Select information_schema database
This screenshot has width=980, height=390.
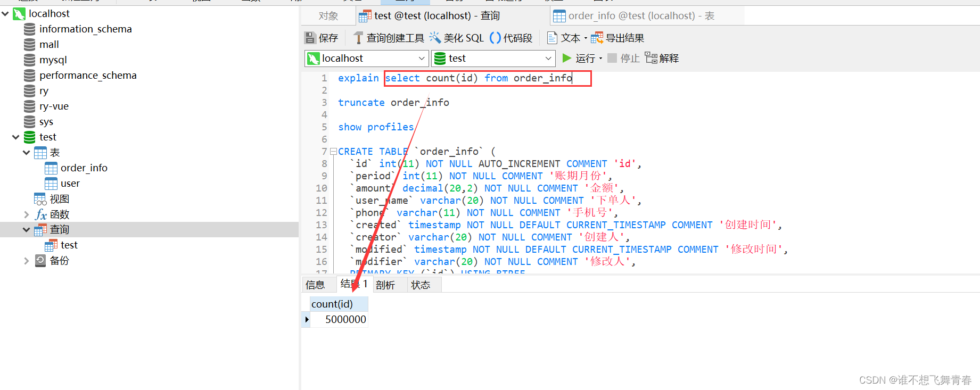tap(85, 29)
